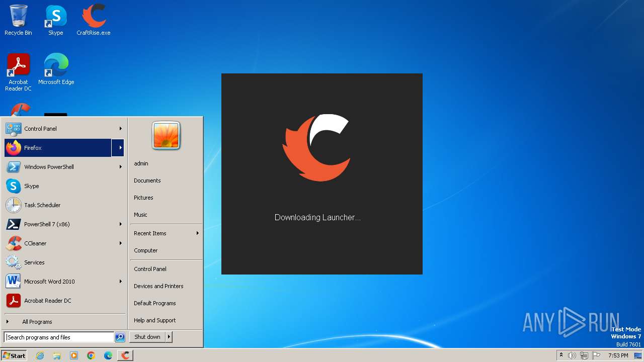The image size is (644, 362).
Task: Click the Task Scheduler clock icon
Action: point(14,205)
